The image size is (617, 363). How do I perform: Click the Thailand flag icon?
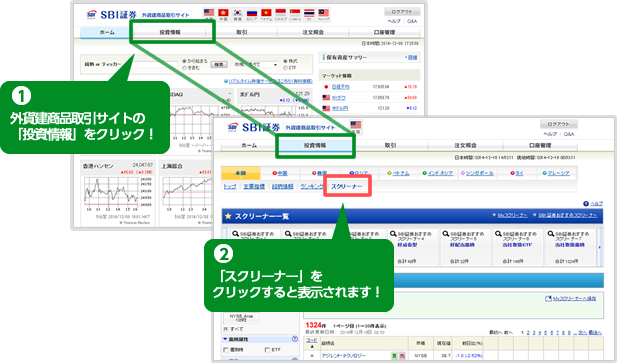pos(309,13)
